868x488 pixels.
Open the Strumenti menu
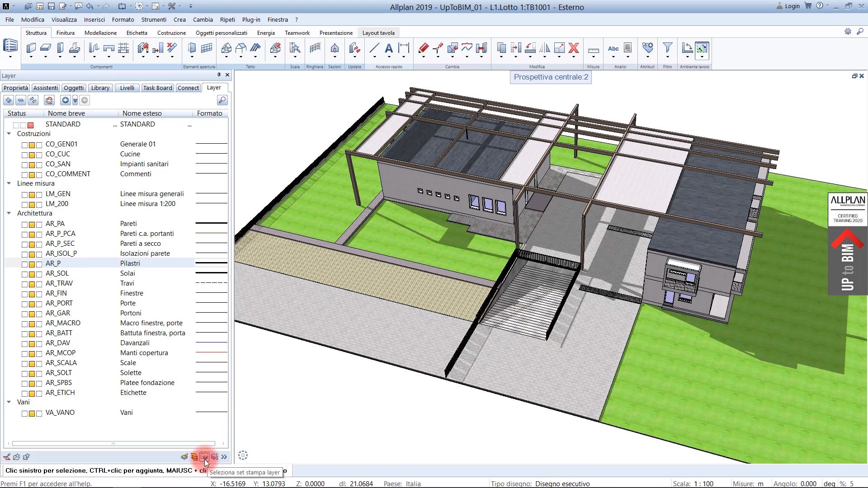point(154,19)
